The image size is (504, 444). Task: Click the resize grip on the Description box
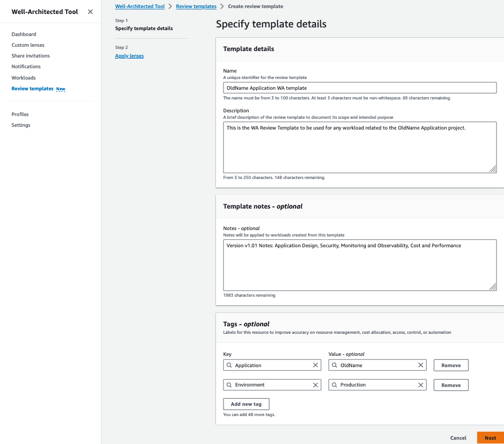[x=493, y=169]
